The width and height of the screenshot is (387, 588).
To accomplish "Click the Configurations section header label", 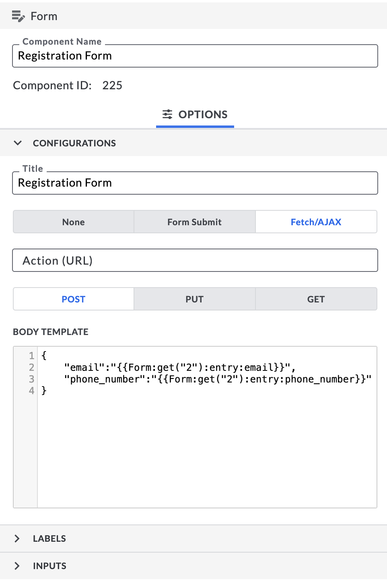I will [x=74, y=143].
